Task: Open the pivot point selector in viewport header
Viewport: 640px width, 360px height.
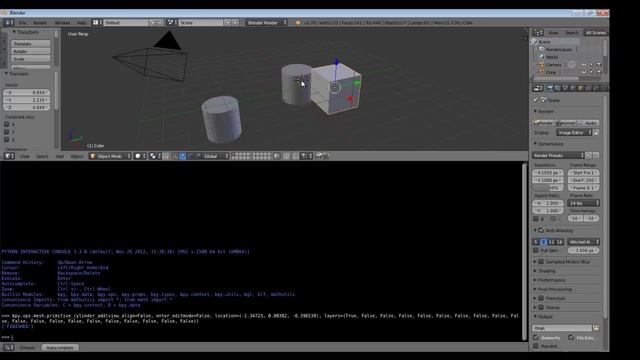Action: click(155, 156)
